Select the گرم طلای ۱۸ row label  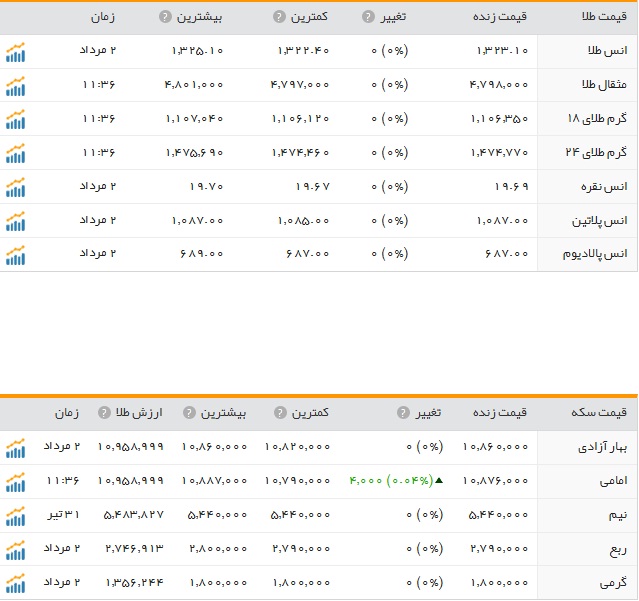[597, 119]
